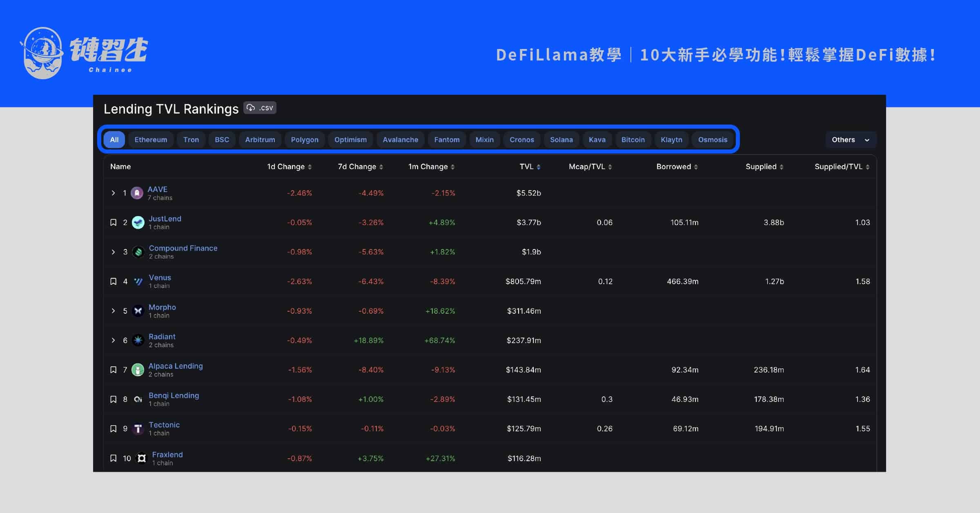This screenshot has height=513, width=980.
Task: Filter rankings by Avalanche chain
Action: pyautogui.click(x=401, y=140)
